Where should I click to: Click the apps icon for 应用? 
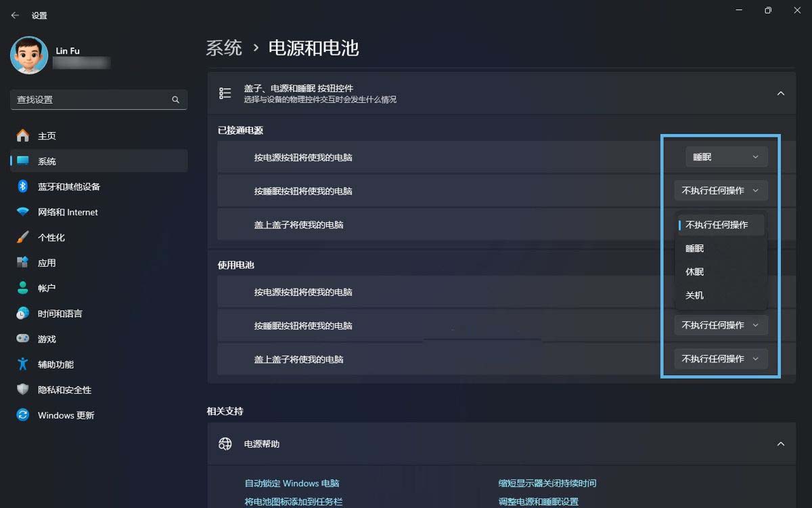(x=22, y=263)
